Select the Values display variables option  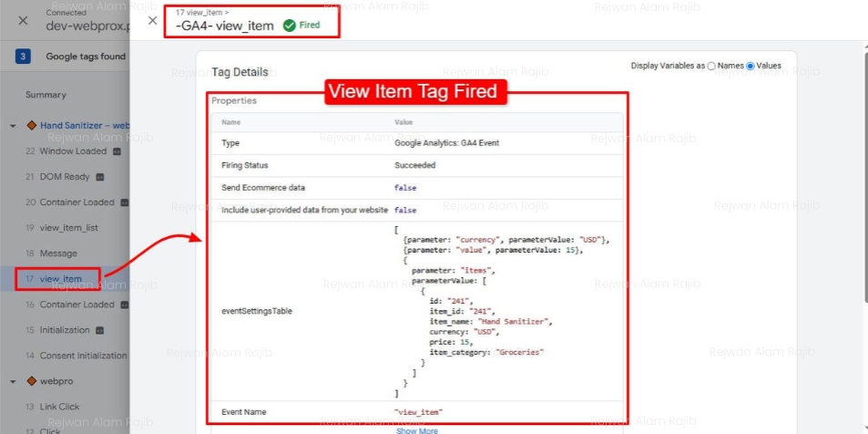tap(751, 67)
